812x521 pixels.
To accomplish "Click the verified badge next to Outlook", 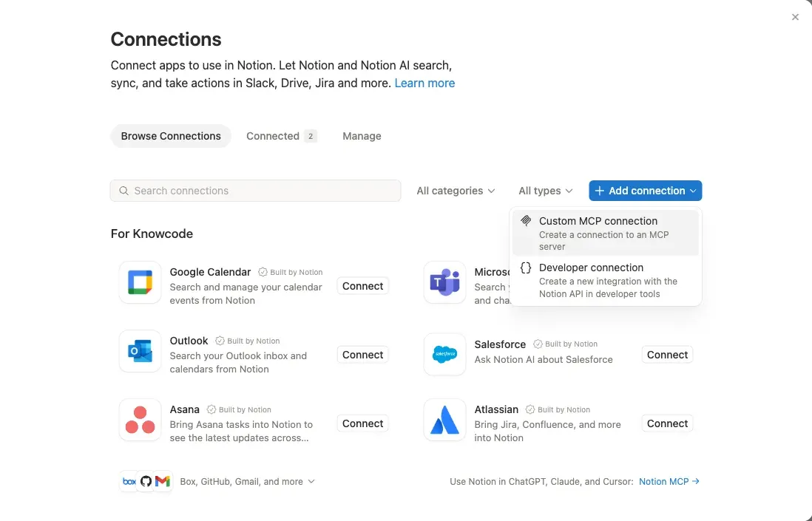I will coord(220,341).
